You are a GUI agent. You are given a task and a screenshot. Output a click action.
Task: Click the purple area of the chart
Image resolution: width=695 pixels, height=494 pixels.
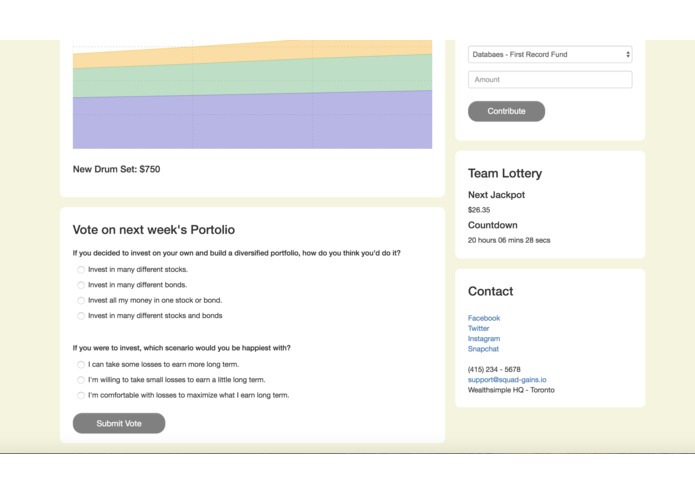pos(252,122)
